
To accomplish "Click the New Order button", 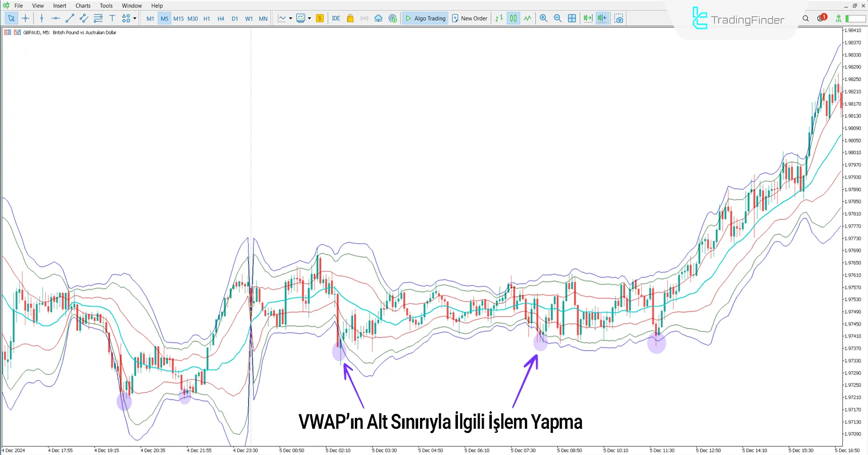I will point(469,18).
